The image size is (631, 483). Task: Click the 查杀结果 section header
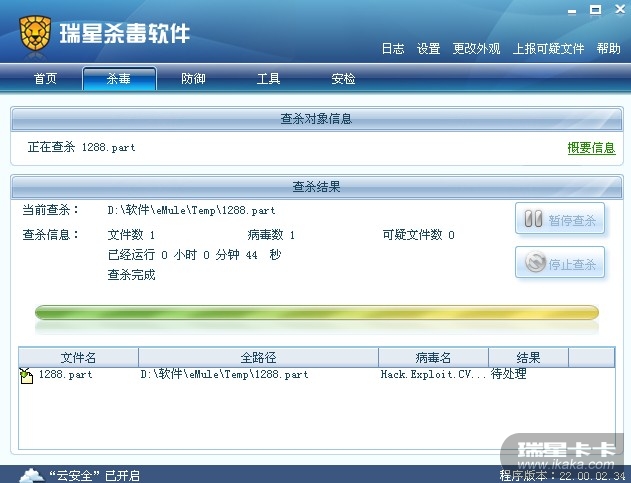(317, 187)
